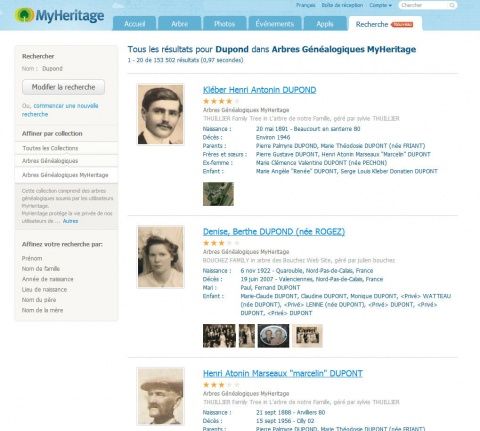
Task: Go to the Accueil tab
Action: [134, 24]
